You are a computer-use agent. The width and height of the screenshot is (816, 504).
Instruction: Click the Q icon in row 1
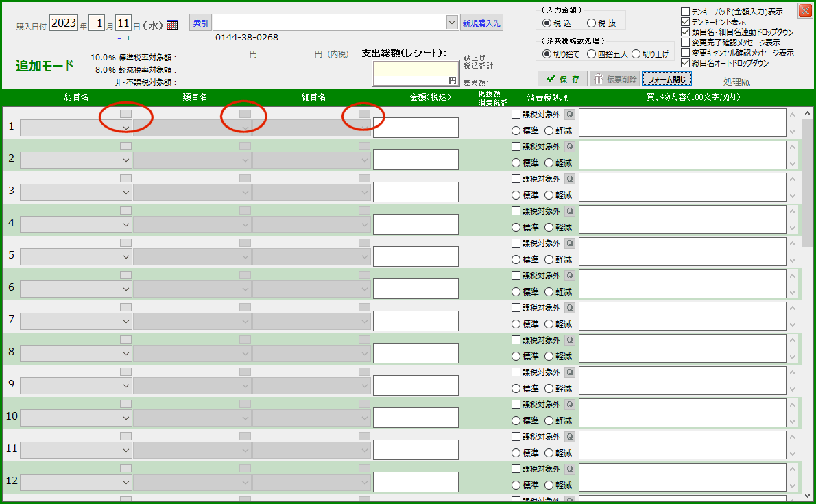[x=569, y=115]
